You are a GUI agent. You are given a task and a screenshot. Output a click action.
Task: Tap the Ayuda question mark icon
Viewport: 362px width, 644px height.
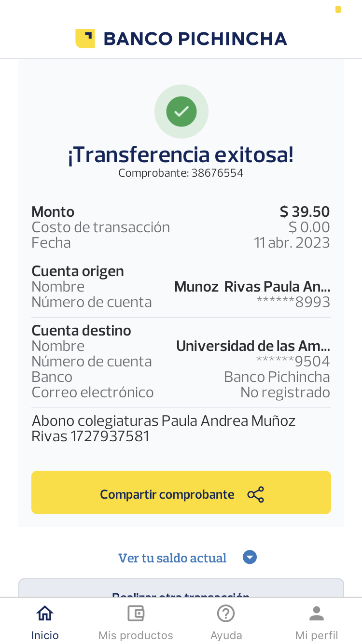click(x=226, y=614)
